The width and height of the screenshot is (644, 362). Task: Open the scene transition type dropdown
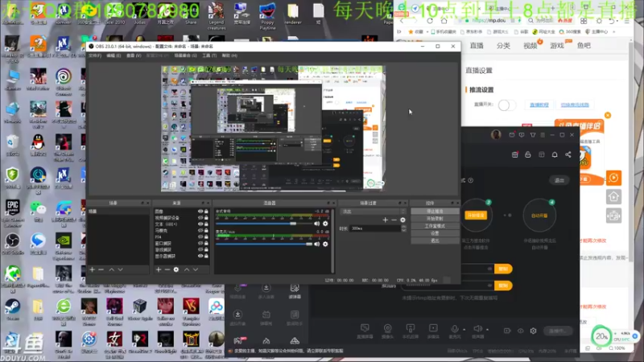pos(373,212)
